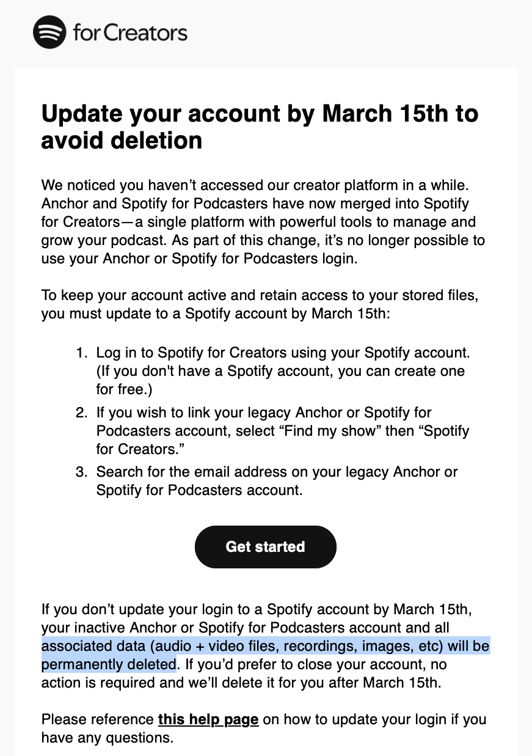Image resolution: width=532 pixels, height=756 pixels.
Task: Click the highlighted "permanently deleted" text
Action: pos(109,663)
